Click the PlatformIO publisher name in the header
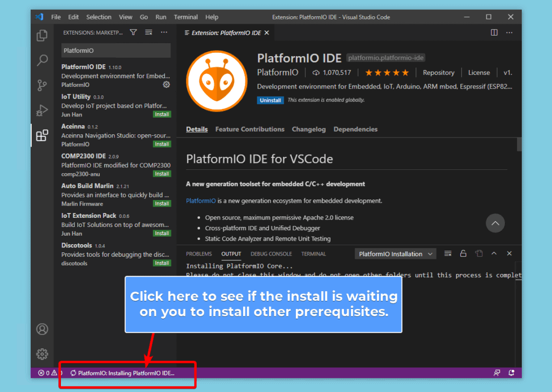This screenshot has height=392, width=552. coord(278,73)
